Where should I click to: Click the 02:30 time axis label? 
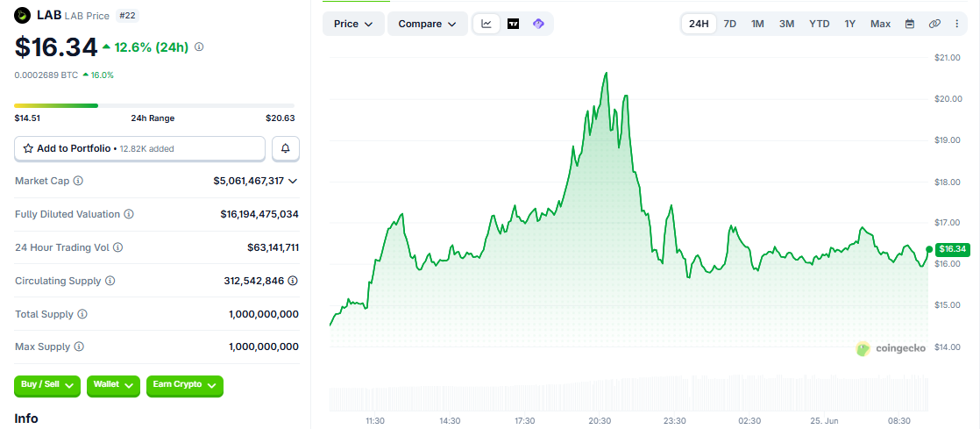click(x=750, y=421)
